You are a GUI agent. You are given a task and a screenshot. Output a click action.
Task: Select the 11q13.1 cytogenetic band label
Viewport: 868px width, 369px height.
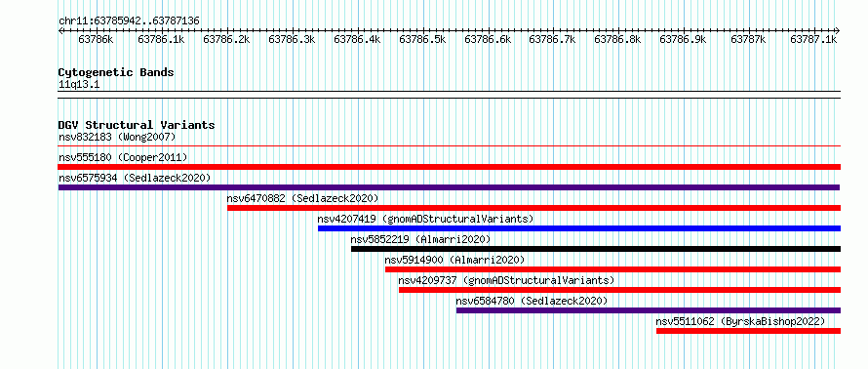79,85
